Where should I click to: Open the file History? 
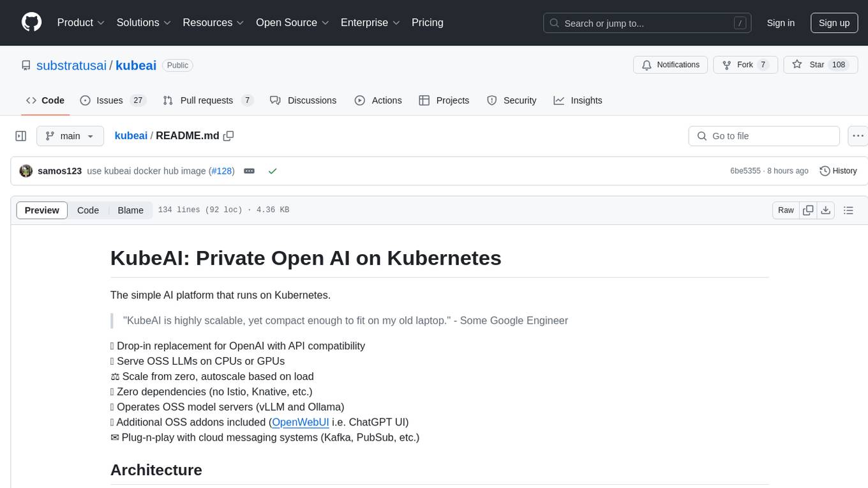coord(838,171)
